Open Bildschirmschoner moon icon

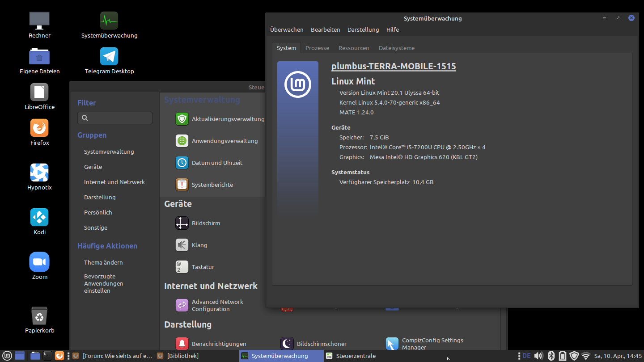pyautogui.click(x=287, y=344)
